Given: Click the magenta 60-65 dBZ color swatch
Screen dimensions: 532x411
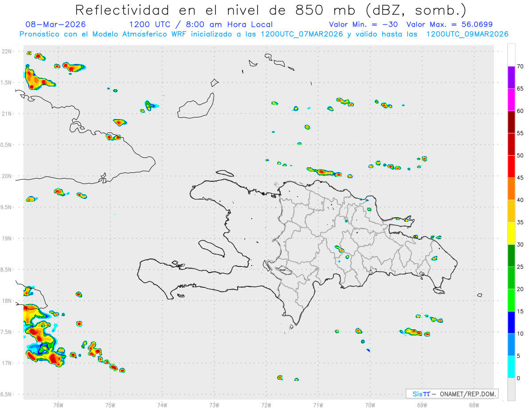Looking at the screenshot, I should click(x=511, y=100).
